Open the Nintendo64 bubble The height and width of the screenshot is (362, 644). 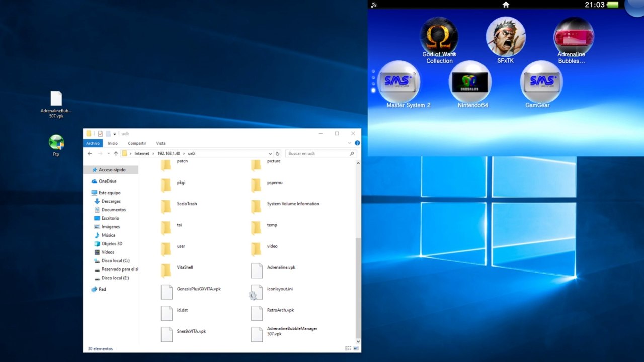pyautogui.click(x=470, y=81)
